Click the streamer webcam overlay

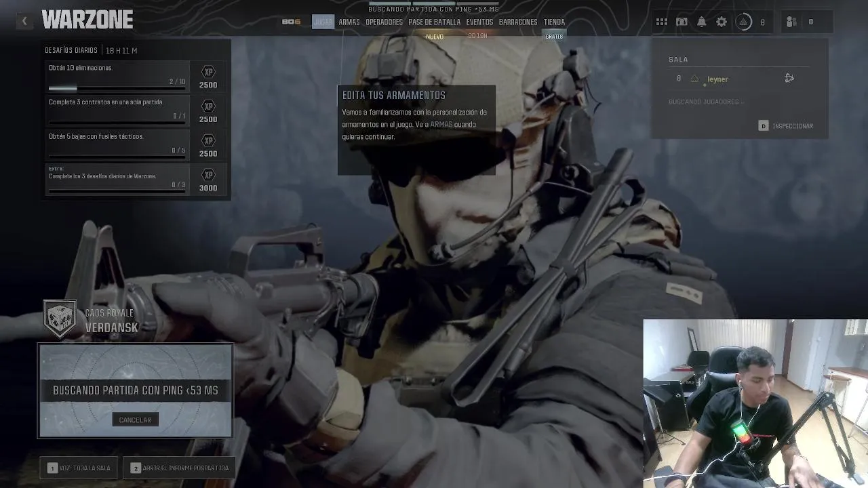pos(755,403)
